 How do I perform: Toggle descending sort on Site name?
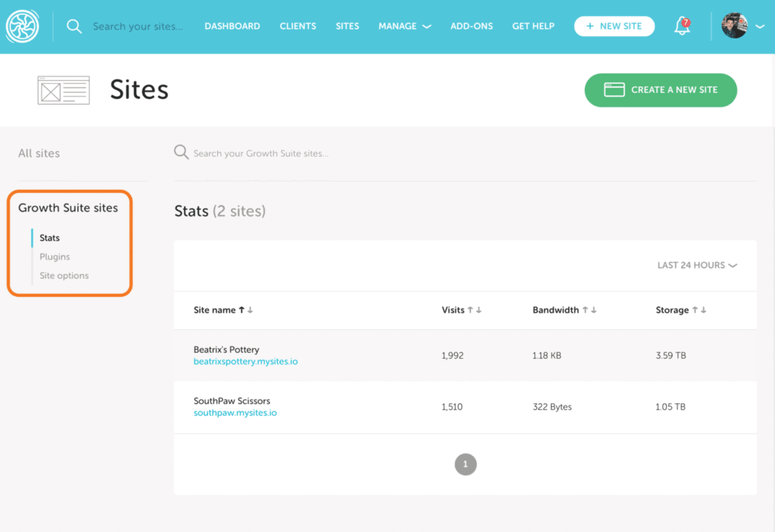pos(251,310)
